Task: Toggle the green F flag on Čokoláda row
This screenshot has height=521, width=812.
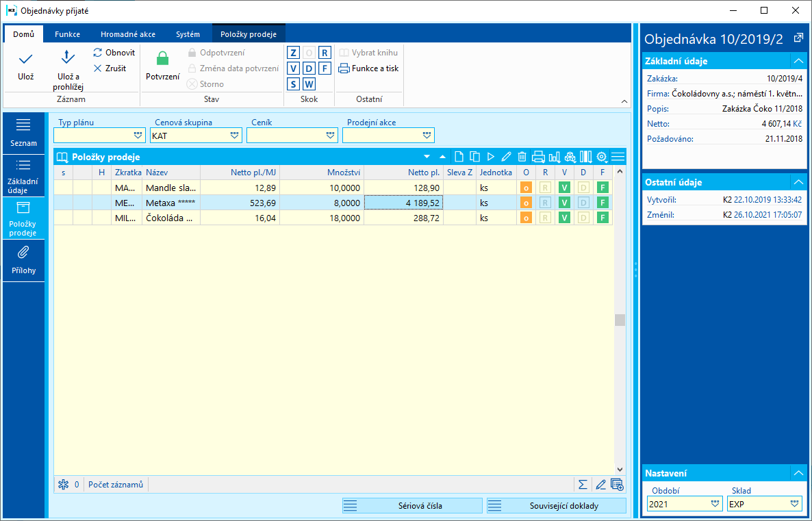Action: (x=602, y=218)
